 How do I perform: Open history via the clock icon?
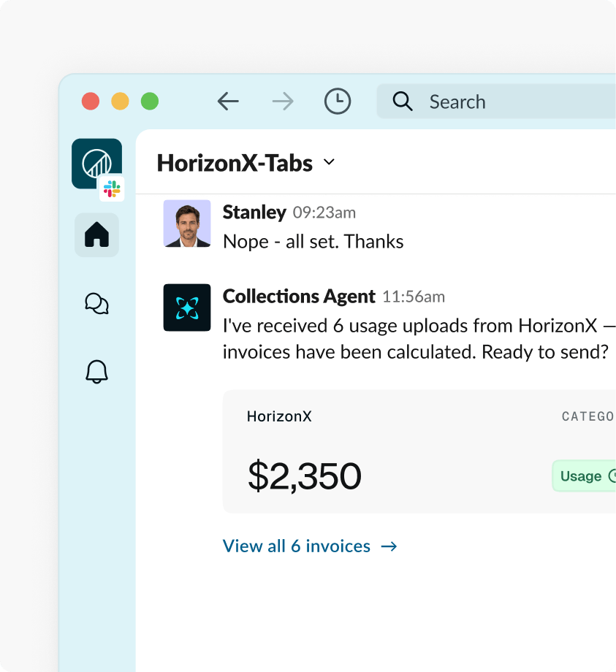(x=338, y=101)
